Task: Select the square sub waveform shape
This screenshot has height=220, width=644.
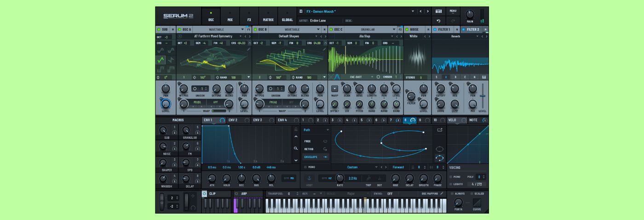Action: 160,69
